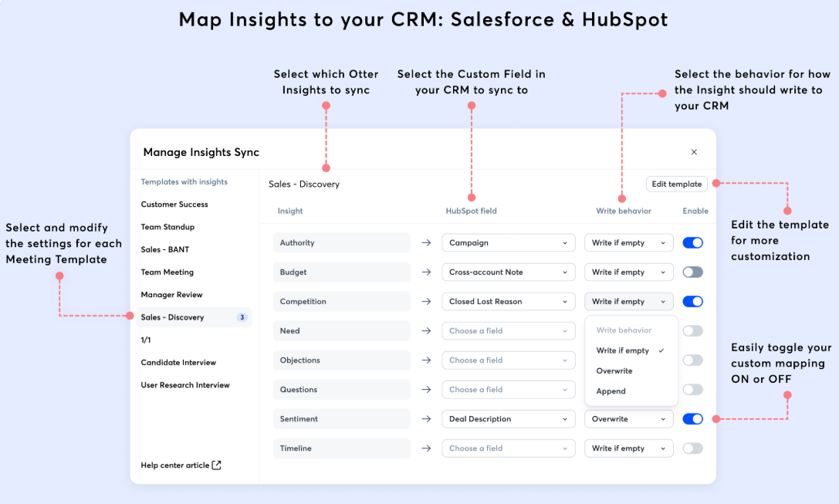Choose Overwrite in the write behavior menu
The width and height of the screenshot is (839, 504).
[614, 370]
